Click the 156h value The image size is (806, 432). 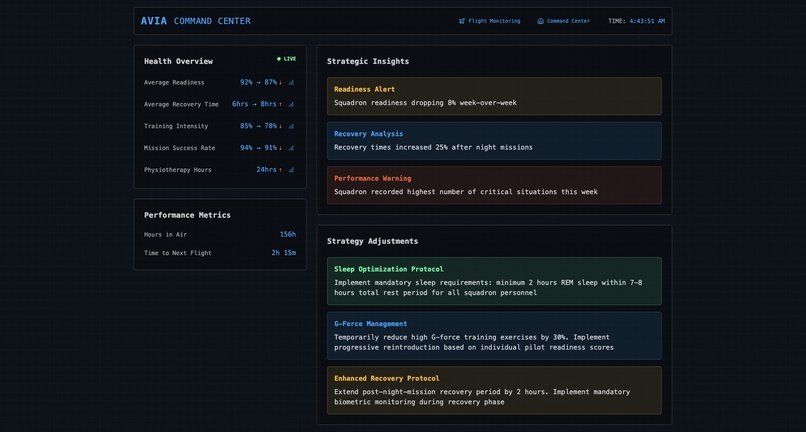pyautogui.click(x=288, y=235)
